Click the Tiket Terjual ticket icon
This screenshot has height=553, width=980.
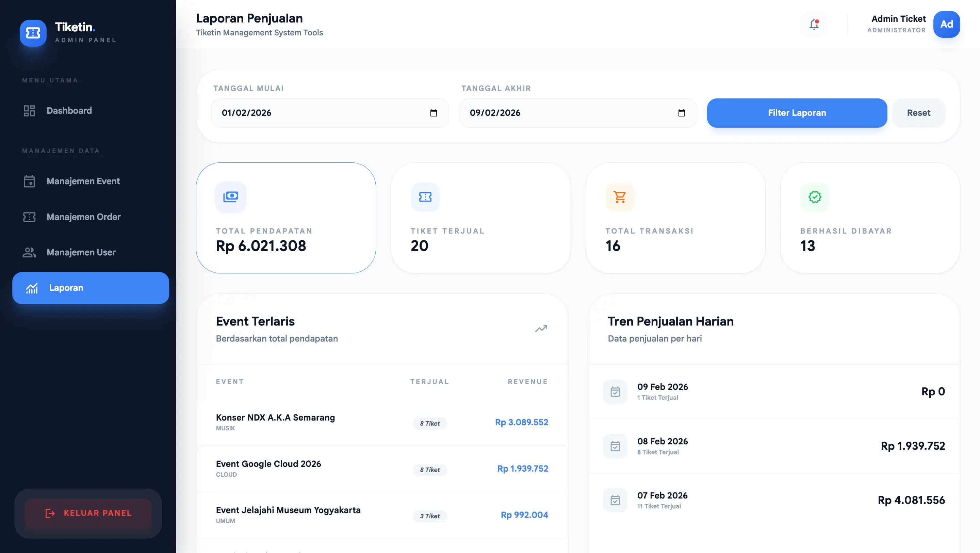point(425,197)
